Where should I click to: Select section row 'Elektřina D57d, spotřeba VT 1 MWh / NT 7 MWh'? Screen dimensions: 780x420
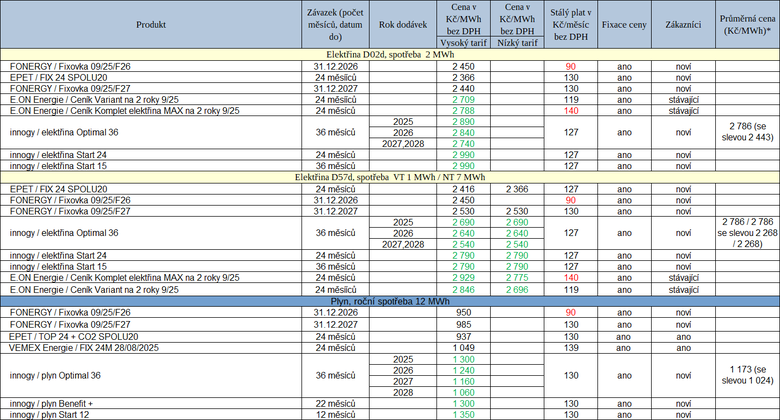coord(390,177)
